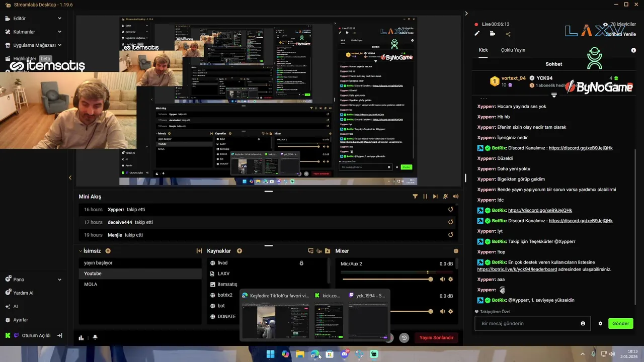Click the replay buffer icon in footer
The image size is (644, 362).
coord(404,338)
